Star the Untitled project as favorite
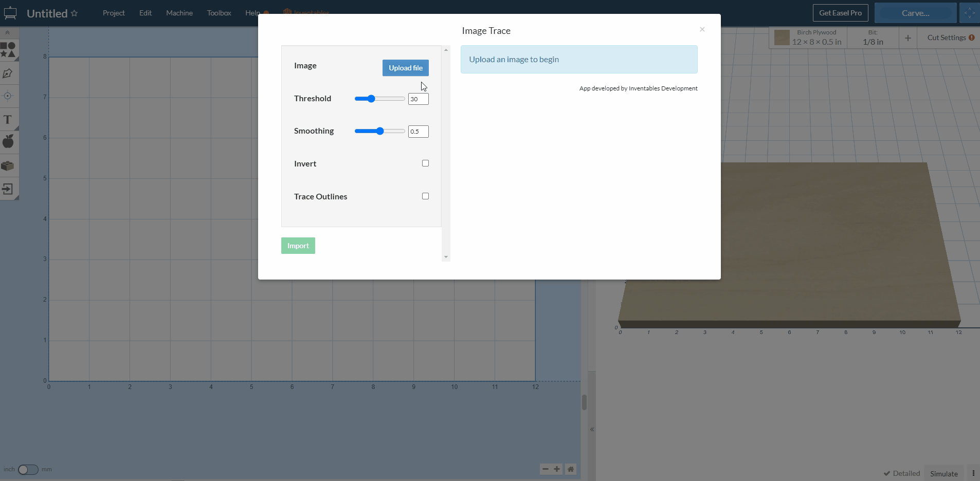 tap(75, 13)
